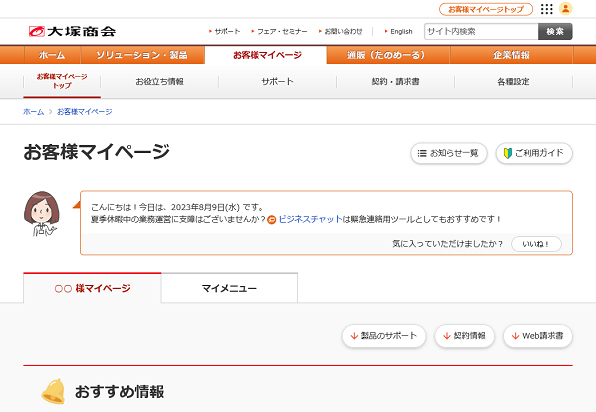Click the おすすめ情報 heading text
The image size is (596, 412).
click(x=120, y=391)
